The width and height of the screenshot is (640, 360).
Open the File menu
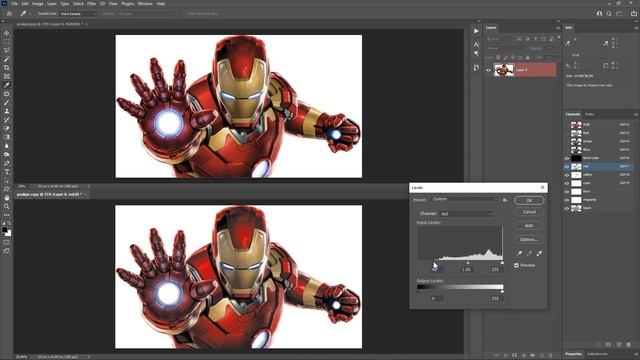[14, 4]
